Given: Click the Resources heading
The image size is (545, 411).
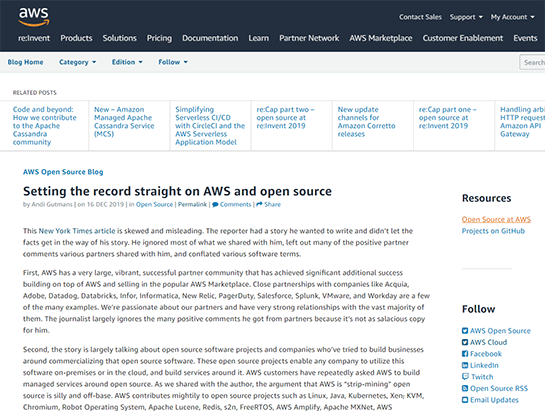Looking at the screenshot, I should 486,198.
